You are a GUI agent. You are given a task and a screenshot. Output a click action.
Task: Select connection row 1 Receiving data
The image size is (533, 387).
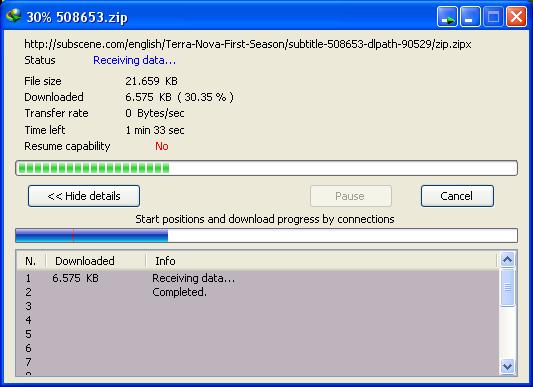(x=258, y=278)
